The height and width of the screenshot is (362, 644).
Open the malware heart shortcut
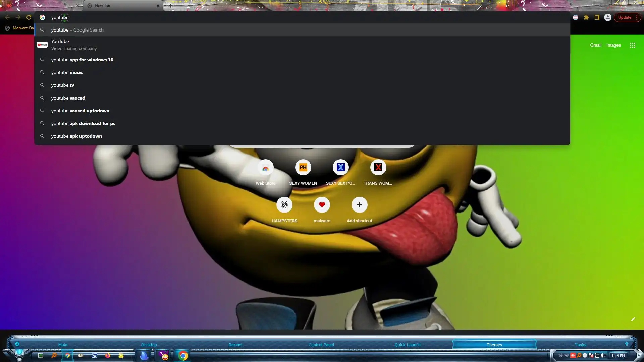tap(322, 205)
